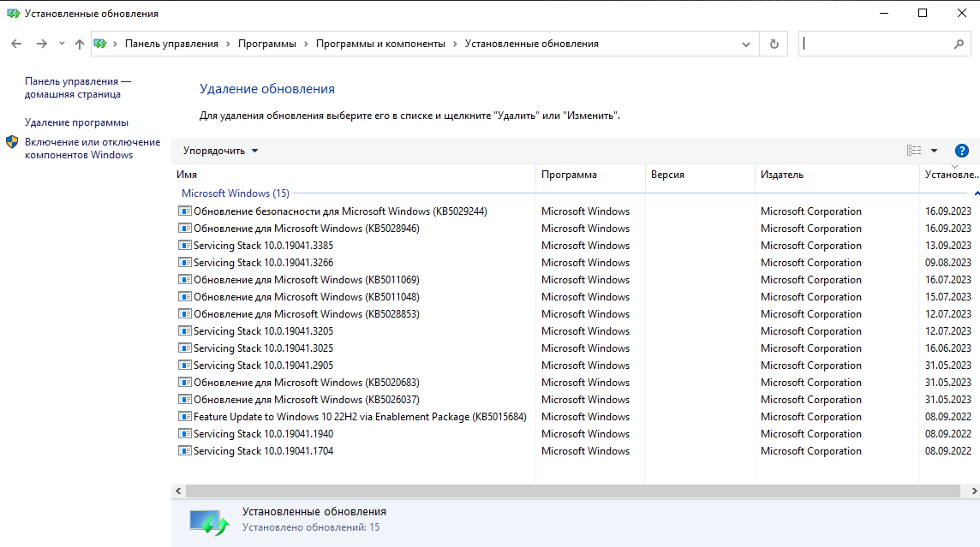Open "Панель управления — домашняя страница" link
980x547 pixels.
78,88
